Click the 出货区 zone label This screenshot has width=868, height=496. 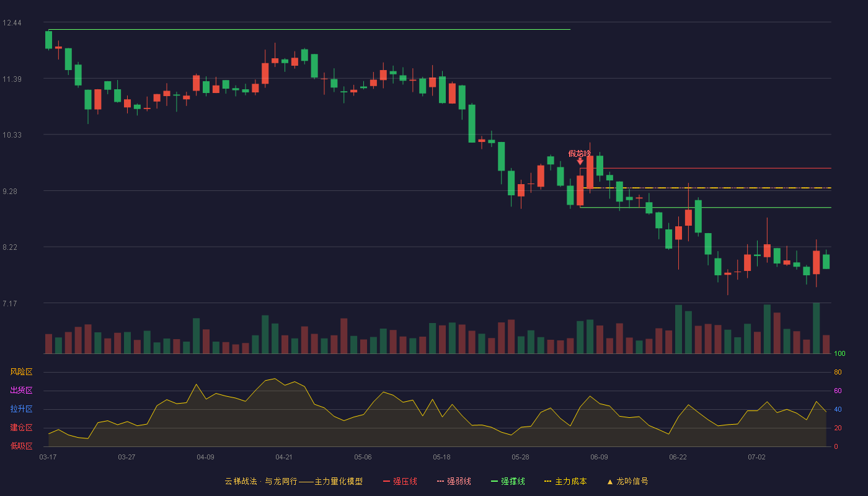coord(21,391)
